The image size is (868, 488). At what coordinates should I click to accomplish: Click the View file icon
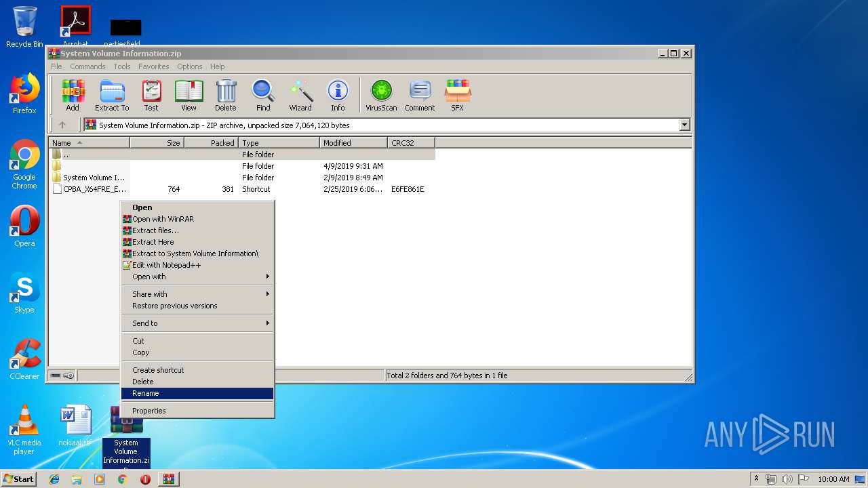pyautogui.click(x=189, y=96)
